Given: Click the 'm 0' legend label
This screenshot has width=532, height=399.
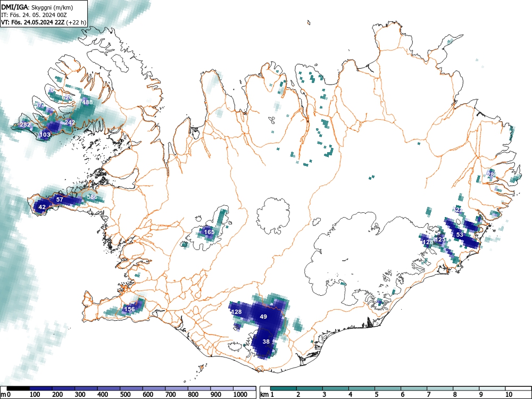Looking at the screenshot, I should tap(6, 394).
